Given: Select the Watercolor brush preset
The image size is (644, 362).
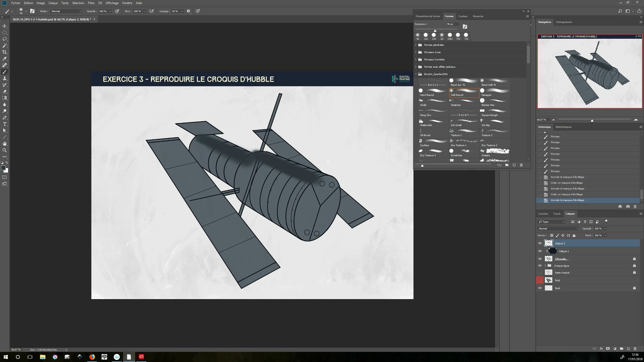Looking at the screenshot, I should [x=433, y=123].
